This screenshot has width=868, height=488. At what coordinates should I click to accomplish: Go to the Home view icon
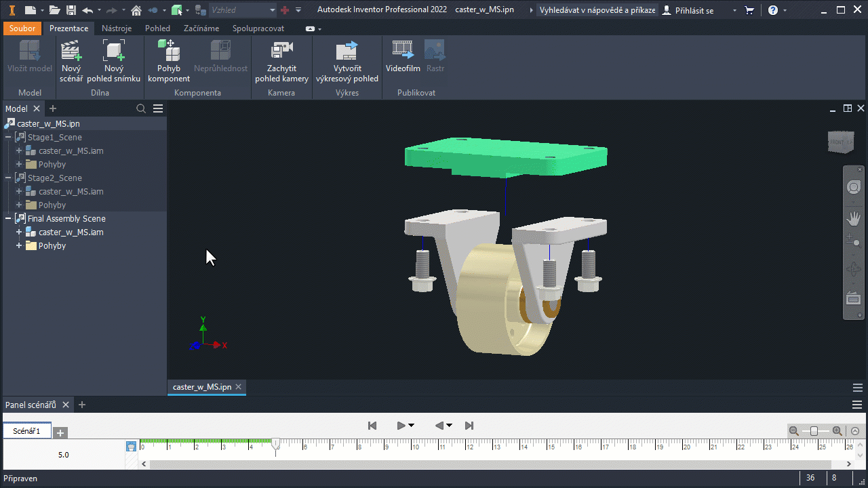pos(136,10)
